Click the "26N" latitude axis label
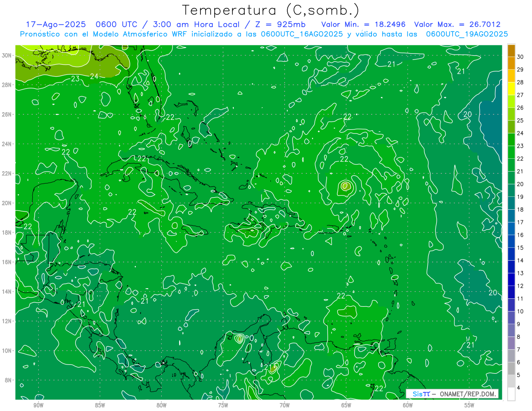532x411 pixels. pyautogui.click(x=7, y=114)
